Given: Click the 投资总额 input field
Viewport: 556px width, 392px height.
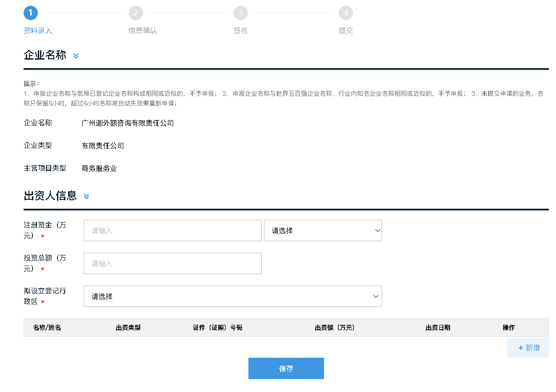Looking at the screenshot, I should coord(172,263).
